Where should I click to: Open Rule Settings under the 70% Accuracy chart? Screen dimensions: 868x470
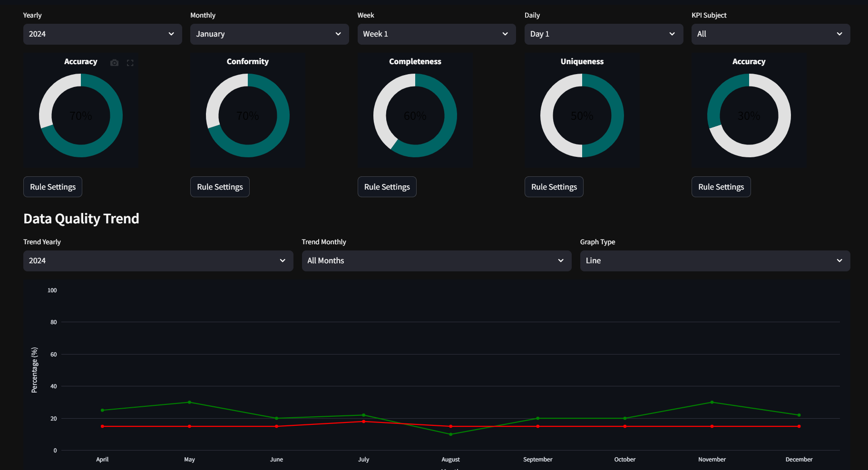tap(53, 187)
